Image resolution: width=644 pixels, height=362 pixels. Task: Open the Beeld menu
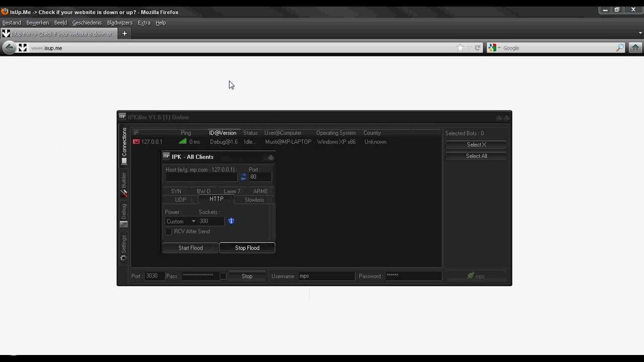click(60, 23)
